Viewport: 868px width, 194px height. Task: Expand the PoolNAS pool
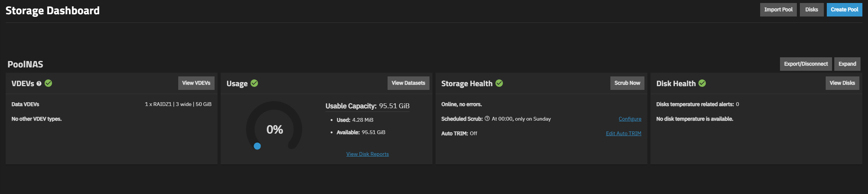[847, 64]
